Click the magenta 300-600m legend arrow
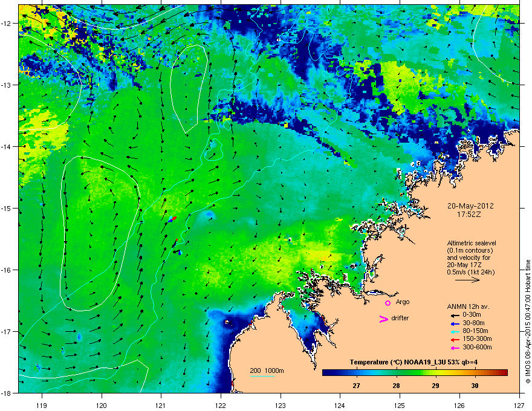The height and width of the screenshot is (411, 532). [455, 348]
